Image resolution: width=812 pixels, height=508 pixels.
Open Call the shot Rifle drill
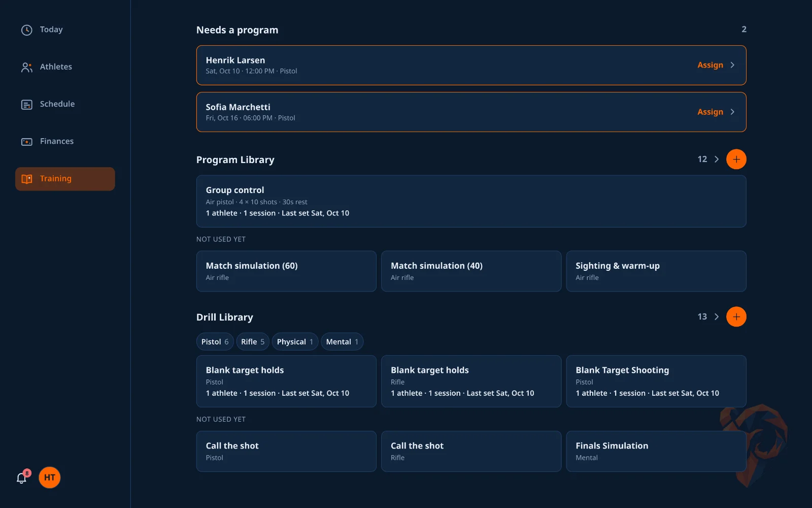pos(471,451)
